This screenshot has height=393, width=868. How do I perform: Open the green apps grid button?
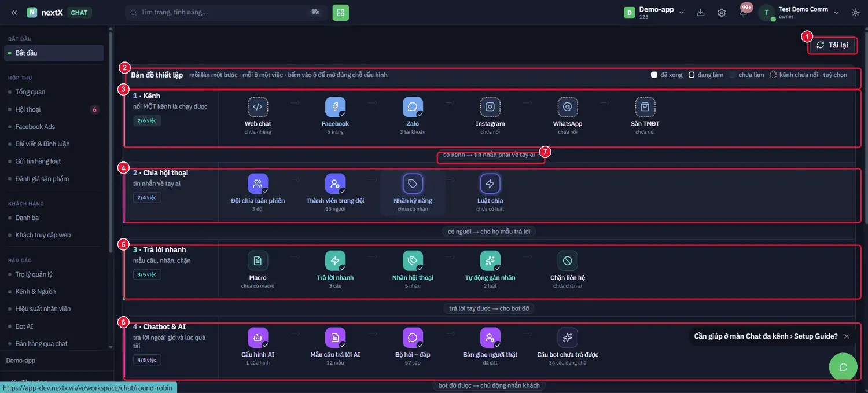point(341,12)
